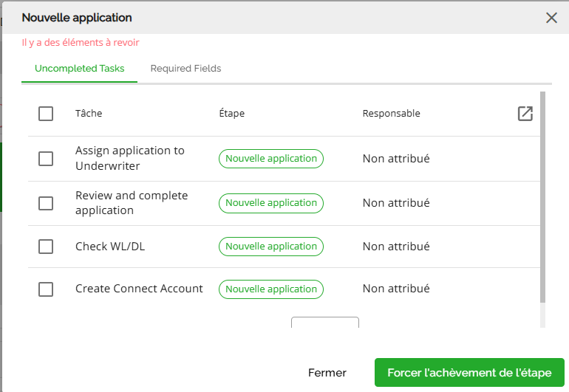Select the Create Connect Account checkbox

pos(46,289)
